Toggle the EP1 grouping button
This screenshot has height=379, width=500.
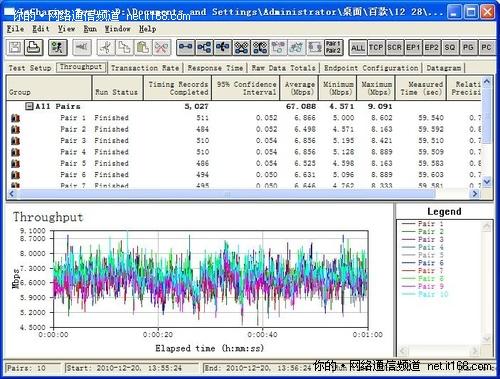(x=413, y=48)
